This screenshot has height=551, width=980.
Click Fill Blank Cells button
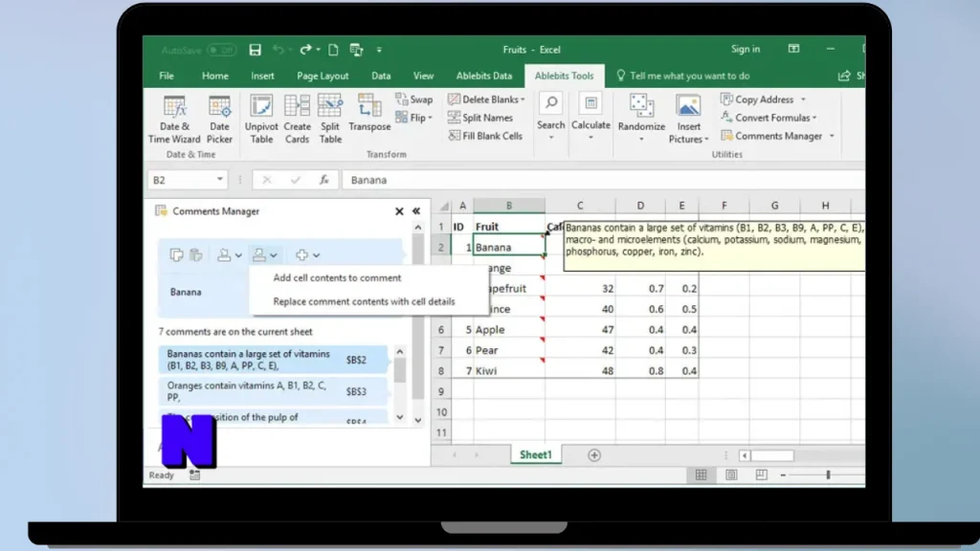point(485,136)
